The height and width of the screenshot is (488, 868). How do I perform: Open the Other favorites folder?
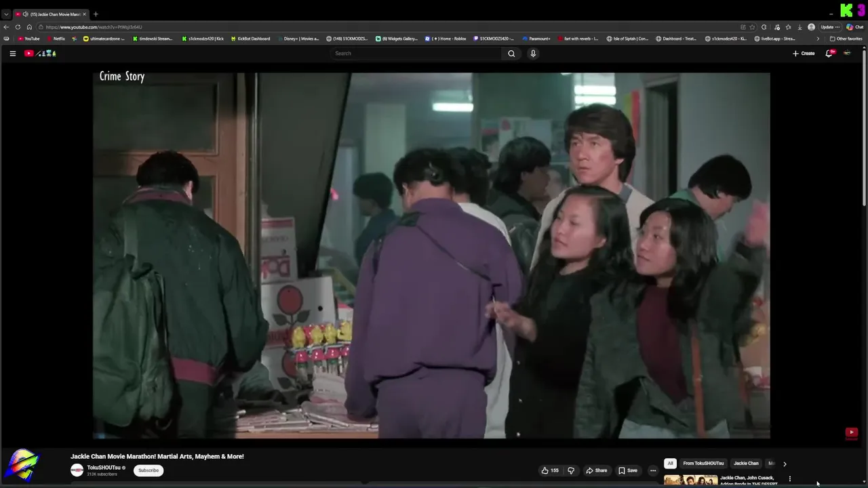pyautogui.click(x=846, y=39)
